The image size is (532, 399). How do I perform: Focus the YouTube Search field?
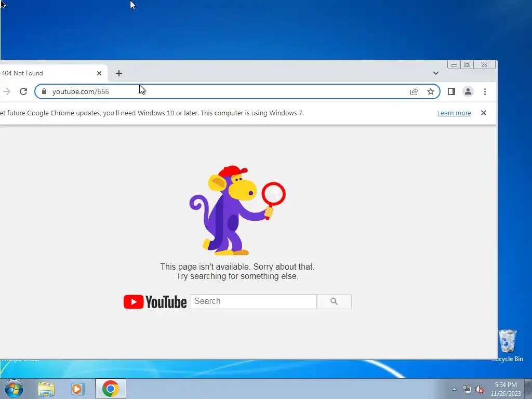[x=254, y=302]
